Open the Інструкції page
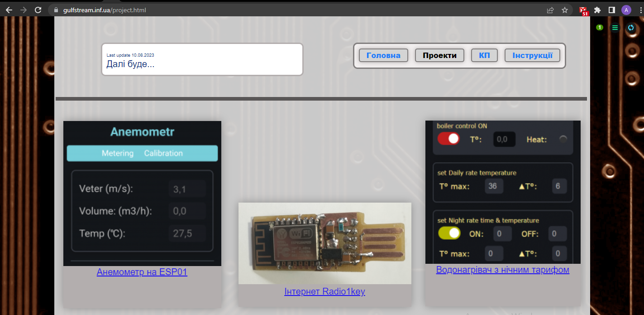The height and width of the screenshot is (315, 644). pos(532,55)
